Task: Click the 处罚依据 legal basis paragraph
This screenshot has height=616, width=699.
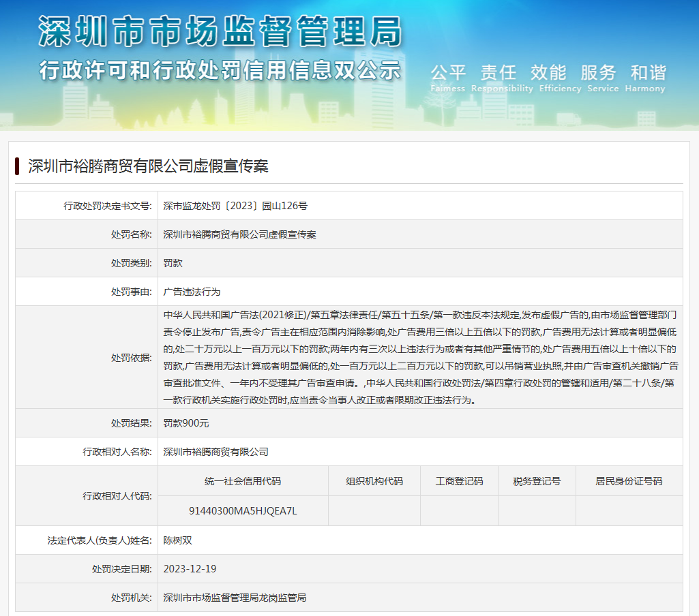Action: pyautogui.click(x=420, y=357)
